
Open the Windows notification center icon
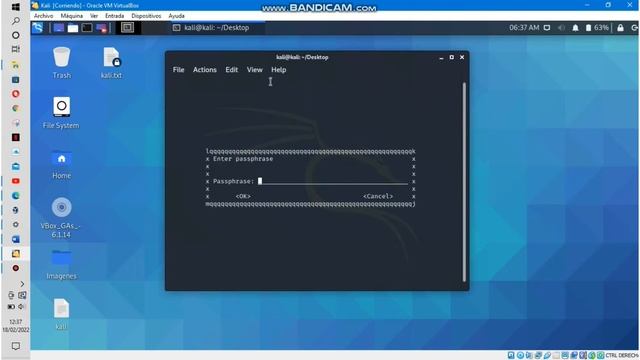pos(16,347)
